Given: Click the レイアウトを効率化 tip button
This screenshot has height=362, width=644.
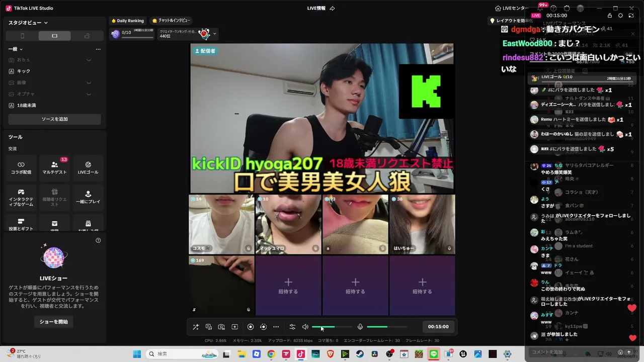Looking at the screenshot, I should tap(512, 21).
